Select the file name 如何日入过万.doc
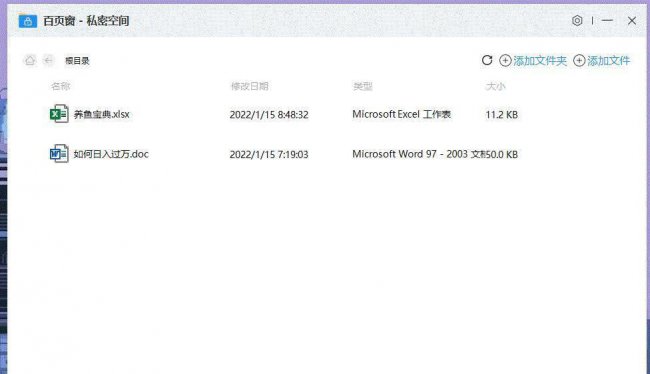The image size is (650, 374). (x=111, y=154)
